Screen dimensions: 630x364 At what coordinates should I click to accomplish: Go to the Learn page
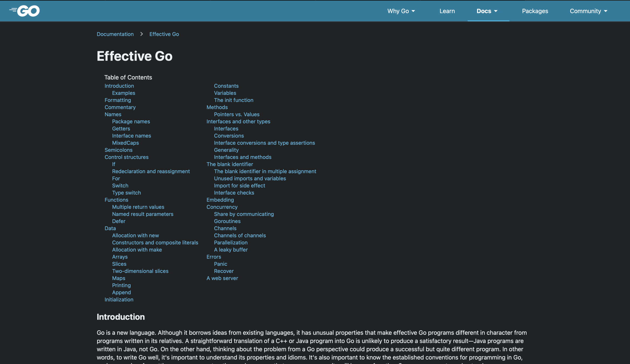[447, 11]
